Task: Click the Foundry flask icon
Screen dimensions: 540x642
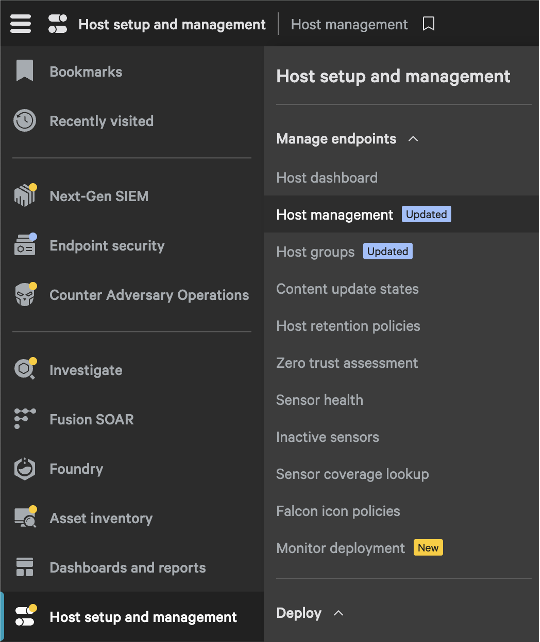Action: 25,468
